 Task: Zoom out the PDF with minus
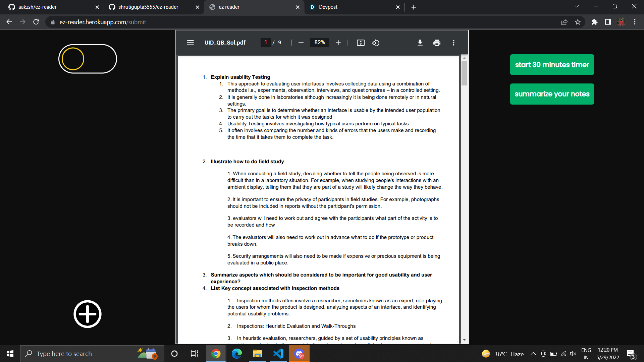tap(301, 43)
